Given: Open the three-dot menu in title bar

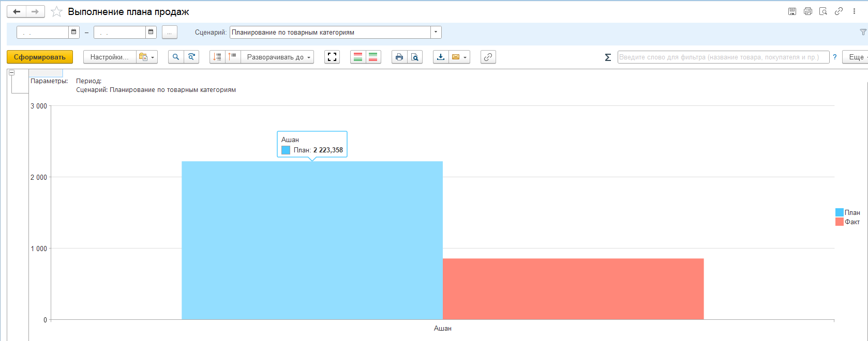Looking at the screenshot, I should pyautogui.click(x=854, y=11).
